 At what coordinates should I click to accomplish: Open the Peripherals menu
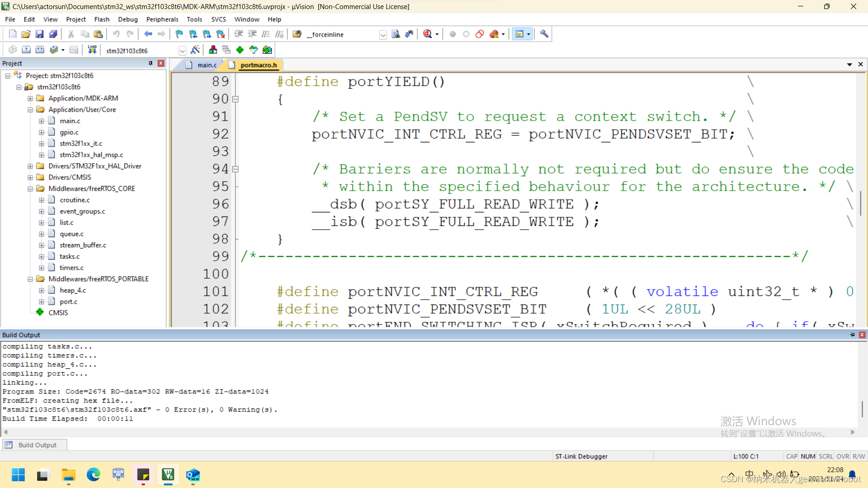click(162, 19)
